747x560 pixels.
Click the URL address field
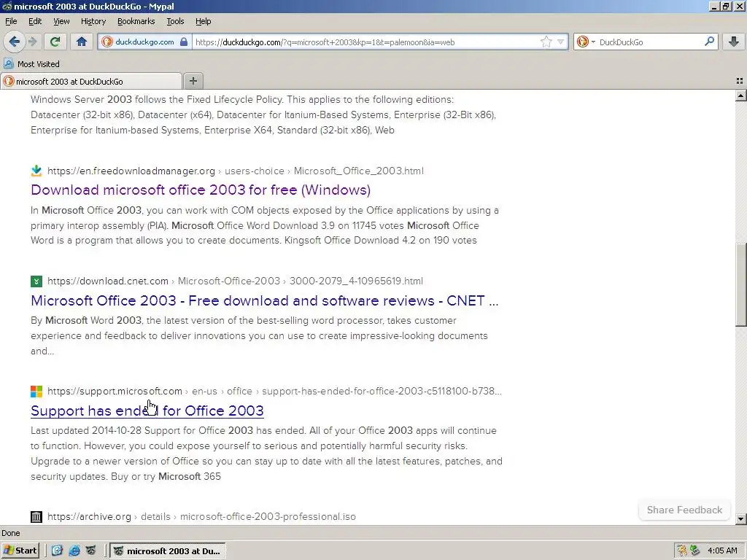(366, 42)
